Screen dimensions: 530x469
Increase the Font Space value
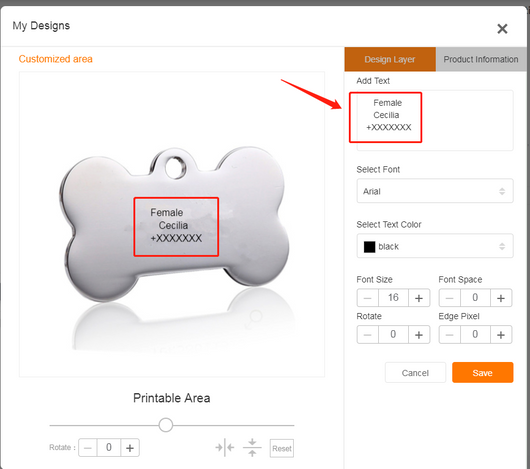(501, 298)
